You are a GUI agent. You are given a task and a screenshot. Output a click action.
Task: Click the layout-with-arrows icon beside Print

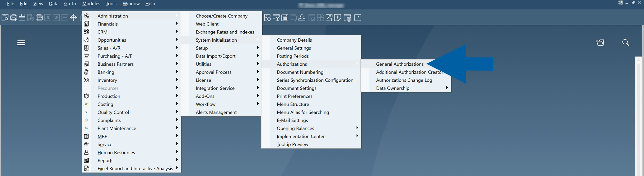point(22,18)
